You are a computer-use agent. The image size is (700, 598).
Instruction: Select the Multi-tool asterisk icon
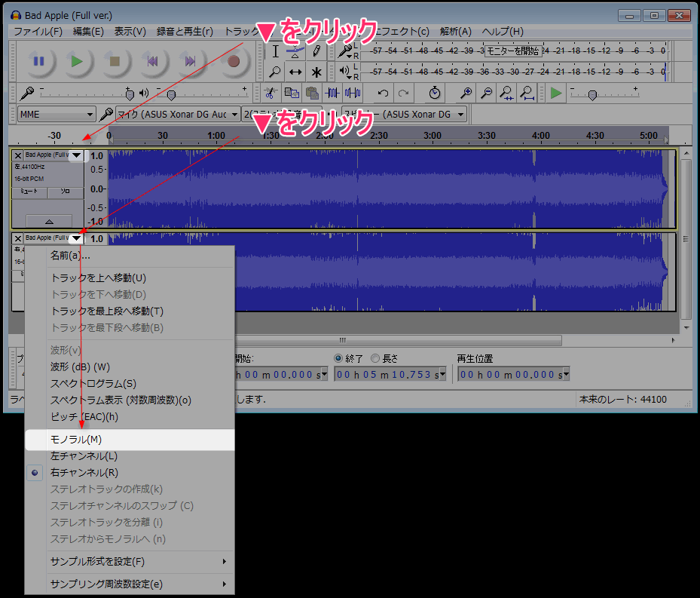tap(316, 72)
